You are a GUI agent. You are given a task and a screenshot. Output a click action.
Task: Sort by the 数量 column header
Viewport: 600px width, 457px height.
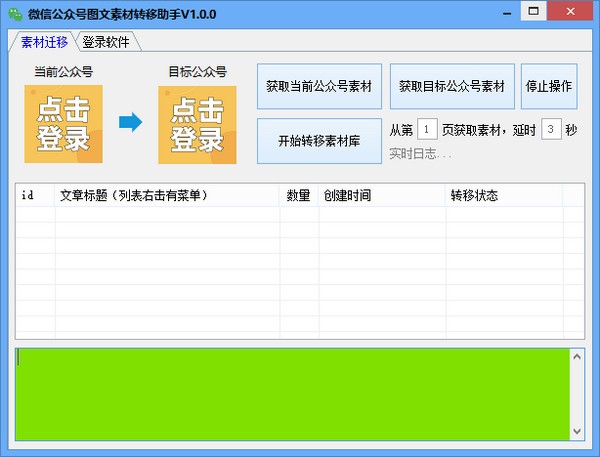point(299,195)
